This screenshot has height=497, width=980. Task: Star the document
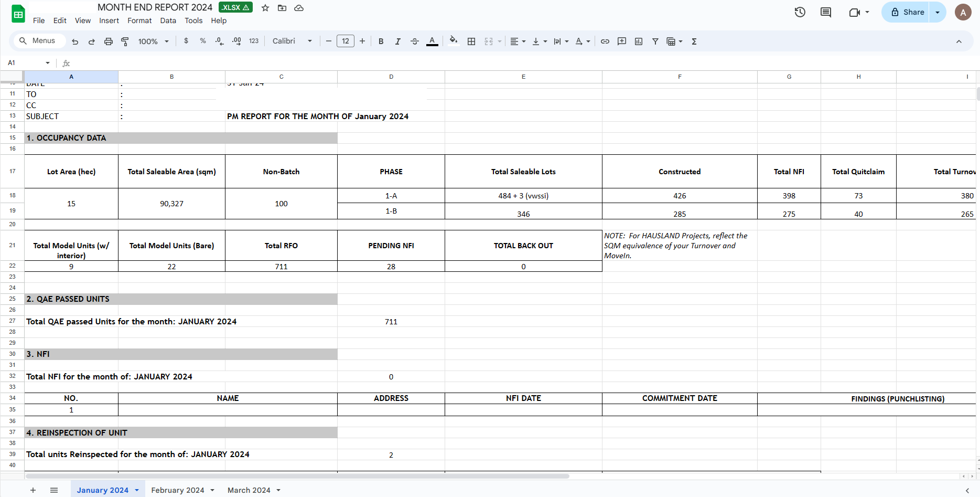(x=265, y=8)
